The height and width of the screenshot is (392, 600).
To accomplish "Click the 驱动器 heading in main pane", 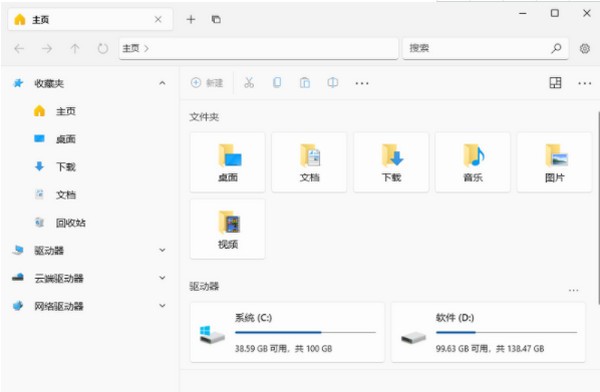I will coord(204,286).
